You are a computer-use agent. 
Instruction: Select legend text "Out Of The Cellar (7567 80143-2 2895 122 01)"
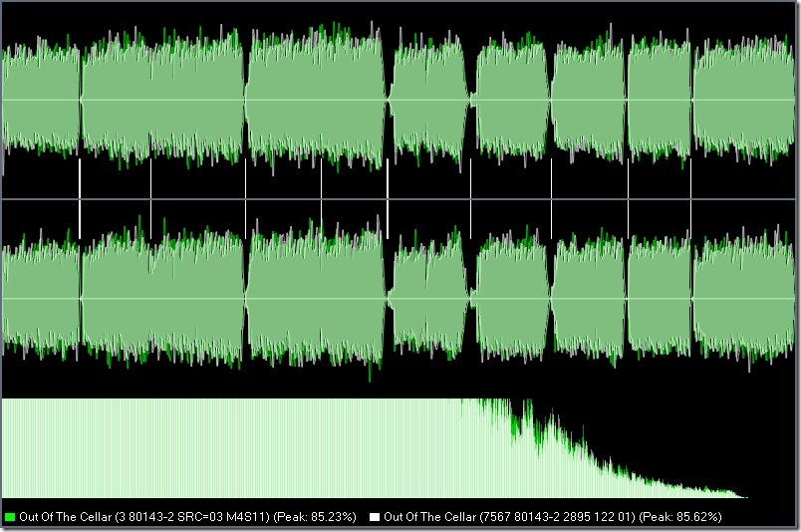(x=509, y=517)
